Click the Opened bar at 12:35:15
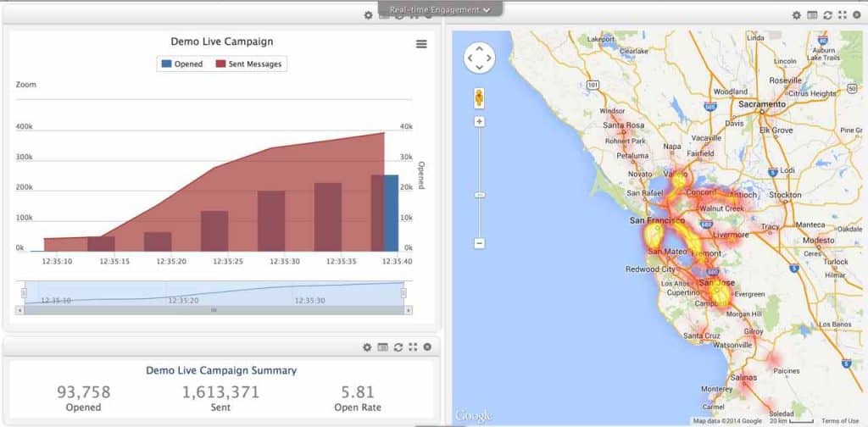Image resolution: width=868 pixels, height=427 pixels. [x=102, y=244]
